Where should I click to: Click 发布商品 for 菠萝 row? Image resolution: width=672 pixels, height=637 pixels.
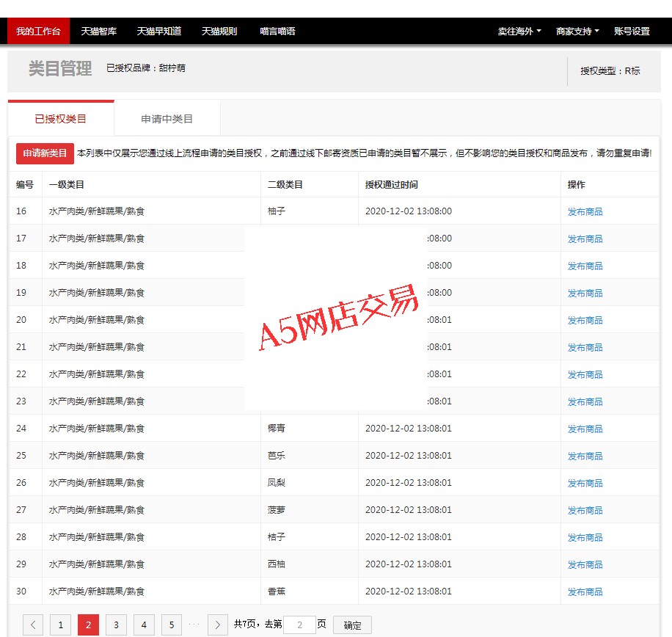point(585,511)
